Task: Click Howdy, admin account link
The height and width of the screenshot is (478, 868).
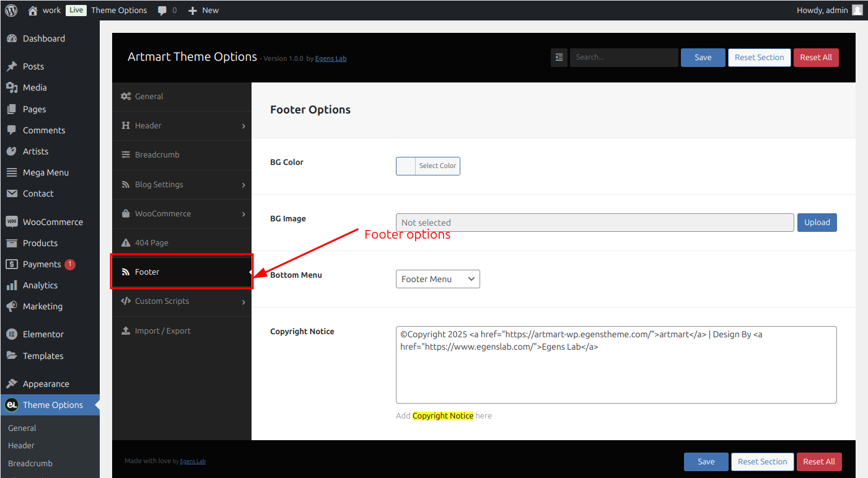Action: 822,10
